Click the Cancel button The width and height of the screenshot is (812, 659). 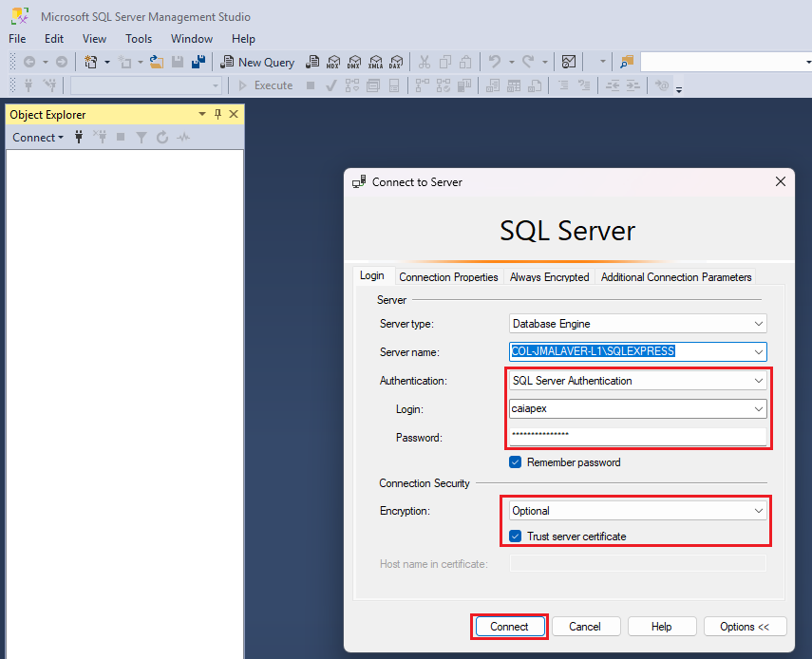pos(585,627)
